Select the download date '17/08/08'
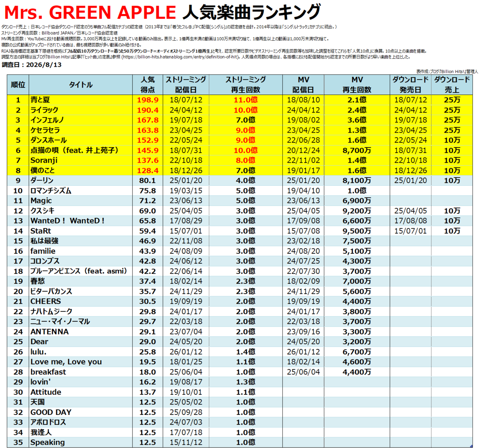Screen dimensions: 480x448 pyautogui.click(x=410, y=221)
